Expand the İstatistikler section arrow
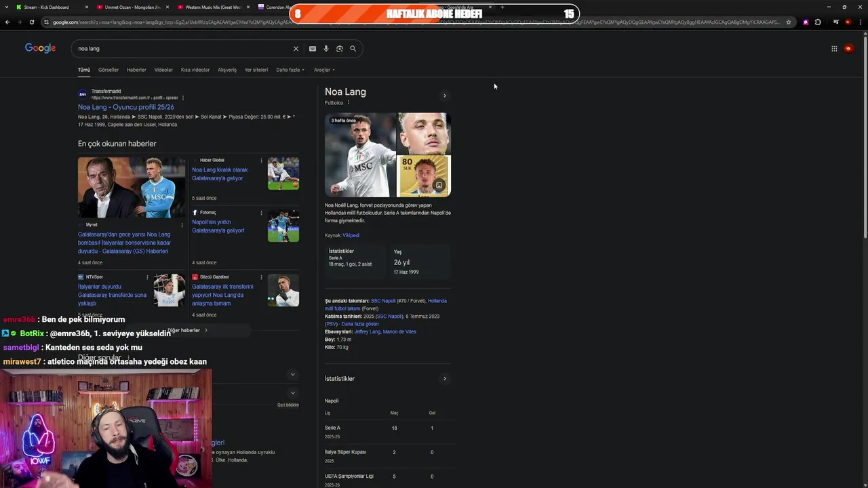The width and height of the screenshot is (868, 488). point(445,379)
